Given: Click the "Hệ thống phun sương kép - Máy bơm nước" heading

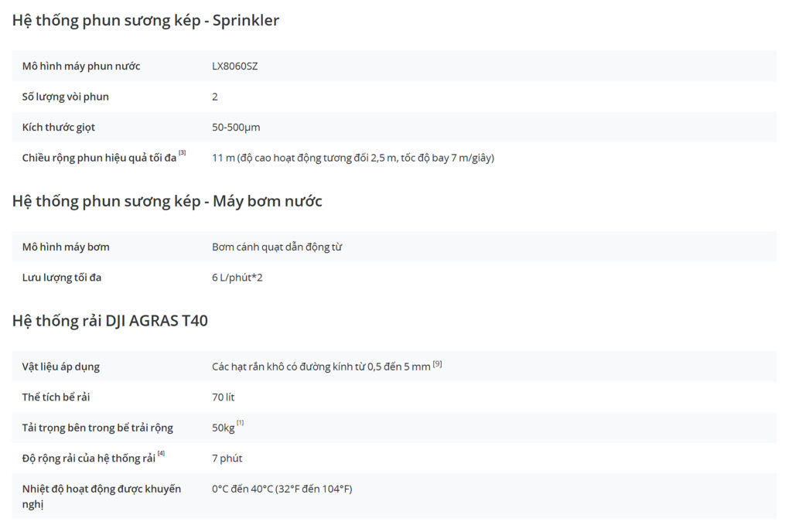Looking at the screenshot, I should click(x=167, y=201).
